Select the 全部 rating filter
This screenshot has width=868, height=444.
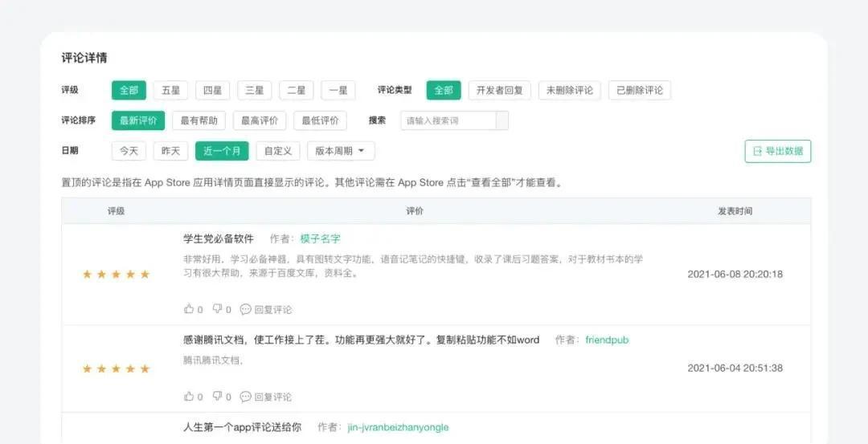[x=129, y=90]
